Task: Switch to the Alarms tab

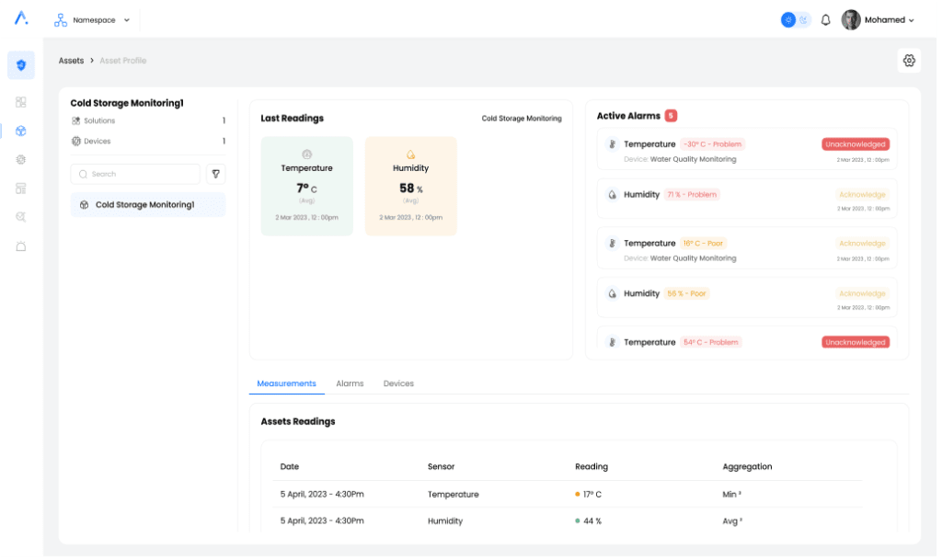Action: 350,383
